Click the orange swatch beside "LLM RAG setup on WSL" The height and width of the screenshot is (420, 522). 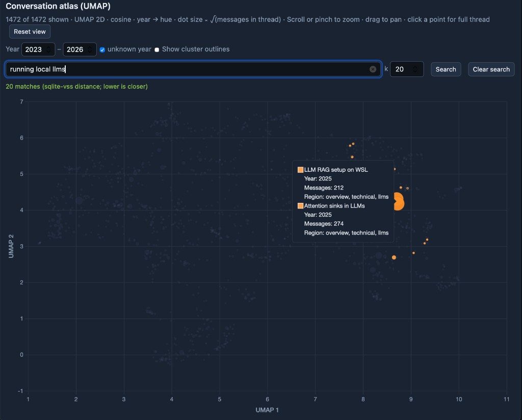[300, 169]
